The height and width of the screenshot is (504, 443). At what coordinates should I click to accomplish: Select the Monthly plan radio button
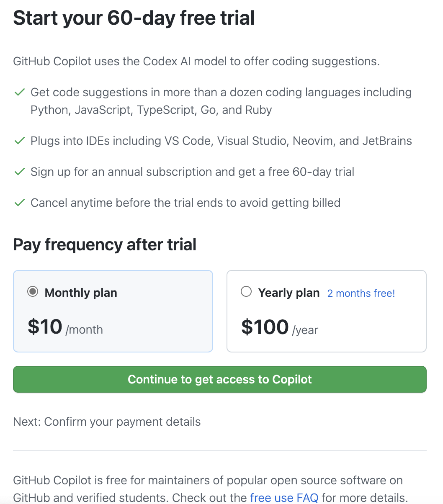pos(33,292)
